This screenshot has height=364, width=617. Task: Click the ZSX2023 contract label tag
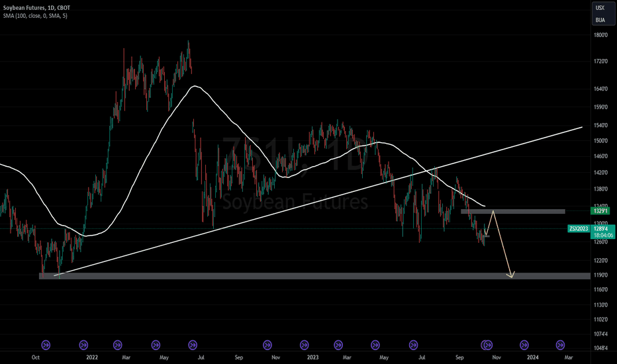click(579, 228)
